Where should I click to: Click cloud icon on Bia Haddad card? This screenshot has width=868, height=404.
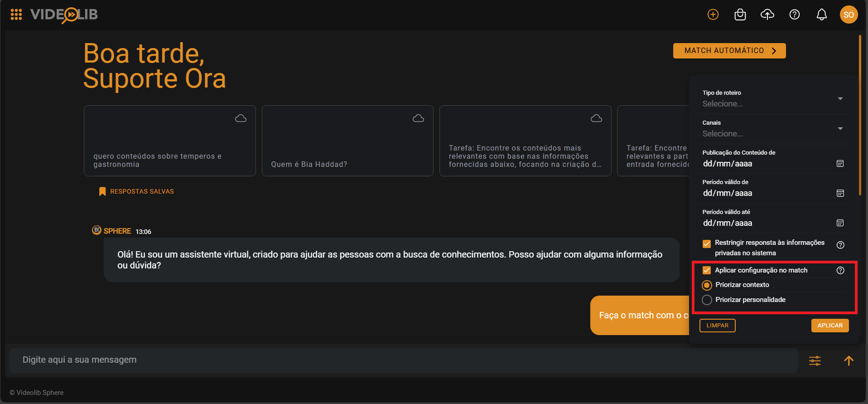tap(419, 118)
